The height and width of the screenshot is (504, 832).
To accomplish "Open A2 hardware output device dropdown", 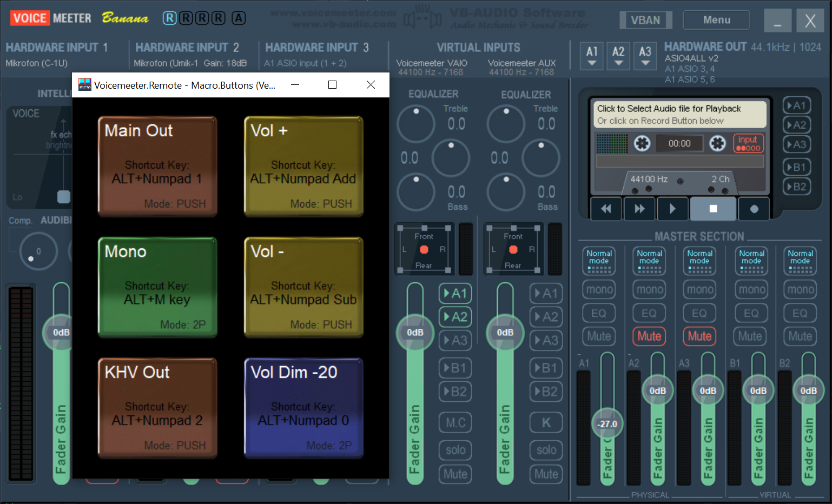I will pos(618,56).
